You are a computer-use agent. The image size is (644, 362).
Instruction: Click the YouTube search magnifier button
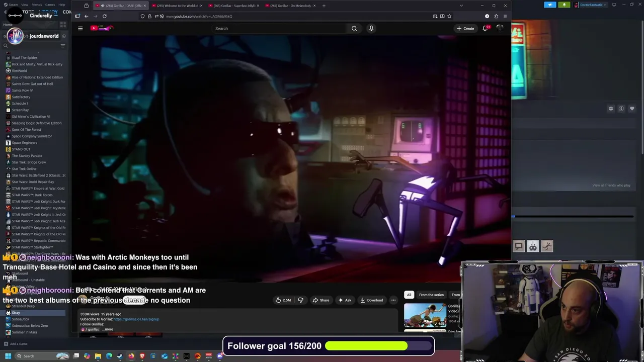pos(354,28)
